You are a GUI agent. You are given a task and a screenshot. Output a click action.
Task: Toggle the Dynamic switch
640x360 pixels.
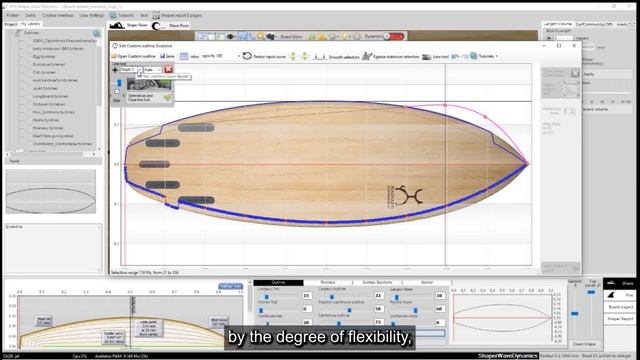tap(393, 36)
